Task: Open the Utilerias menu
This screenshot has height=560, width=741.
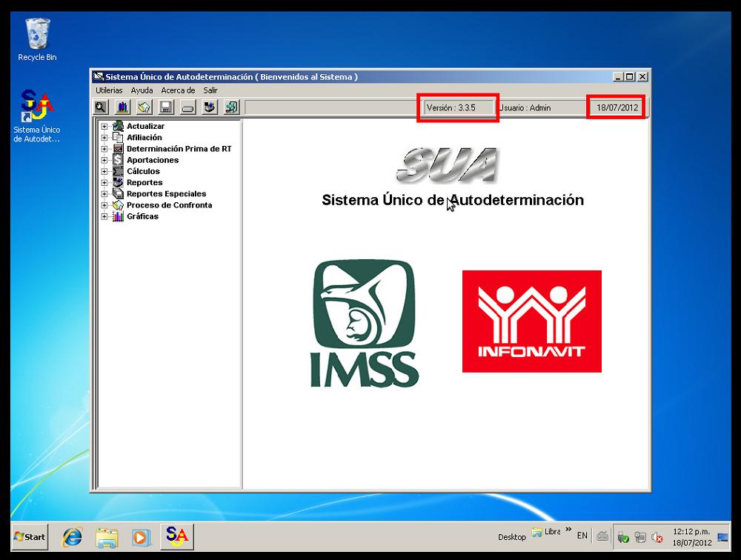Action: coord(109,90)
